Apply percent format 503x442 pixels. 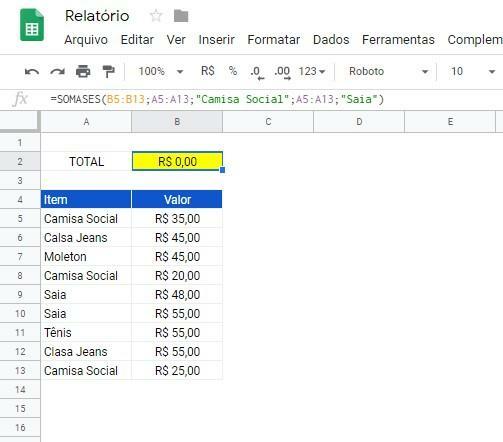click(x=233, y=71)
